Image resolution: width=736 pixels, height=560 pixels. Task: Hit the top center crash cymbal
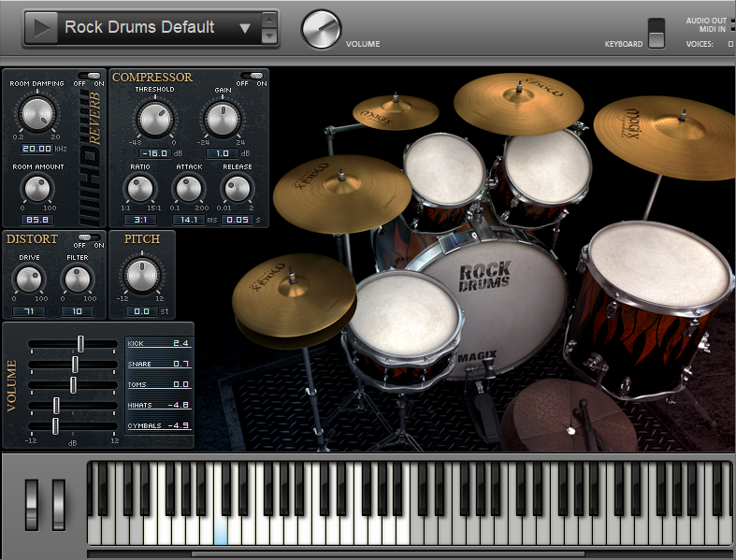[518, 103]
